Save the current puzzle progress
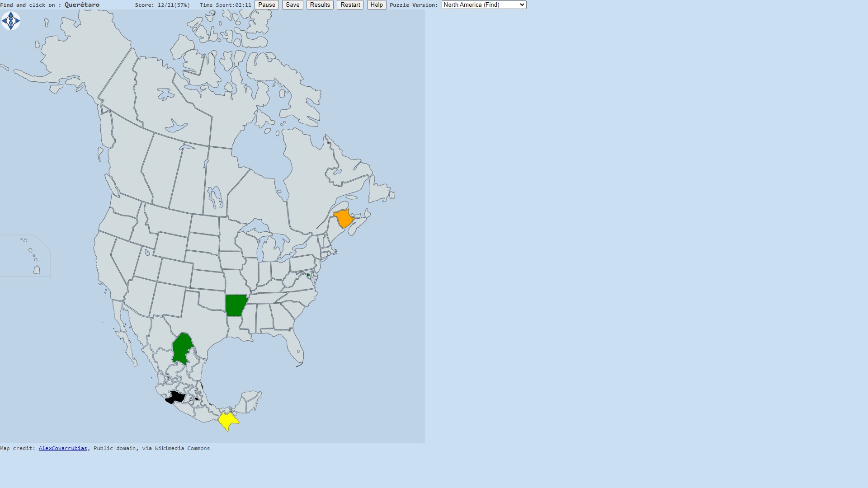 click(292, 5)
